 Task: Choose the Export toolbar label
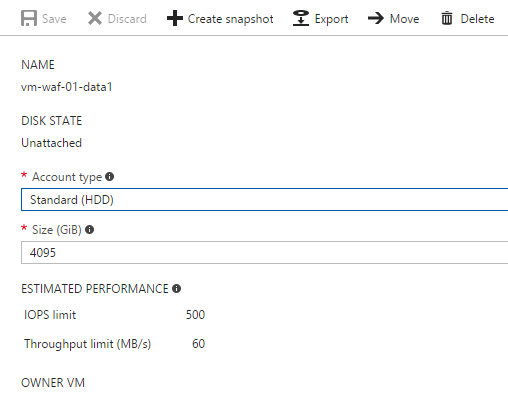331,19
